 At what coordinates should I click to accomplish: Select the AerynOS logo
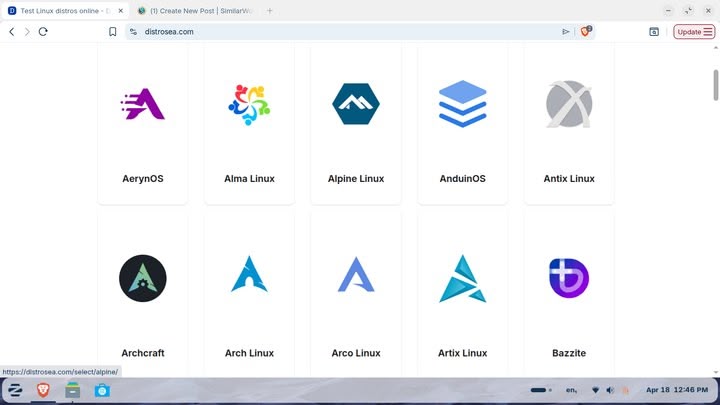point(142,104)
